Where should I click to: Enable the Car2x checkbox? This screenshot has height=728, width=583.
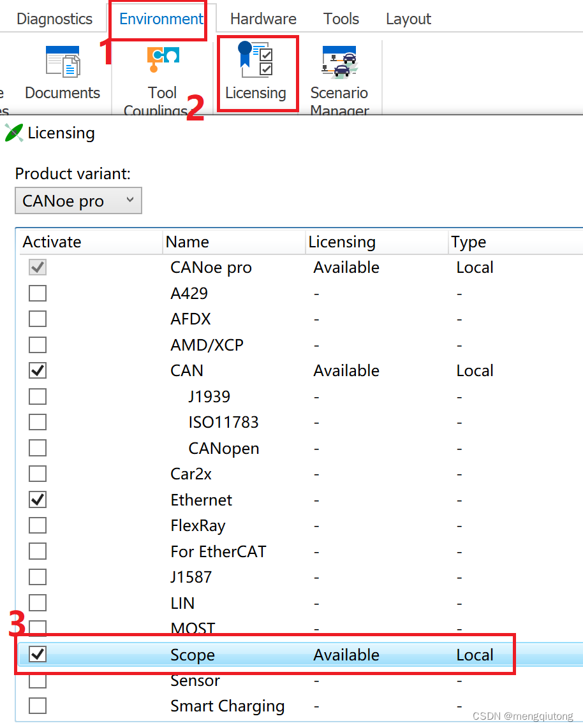[38, 474]
